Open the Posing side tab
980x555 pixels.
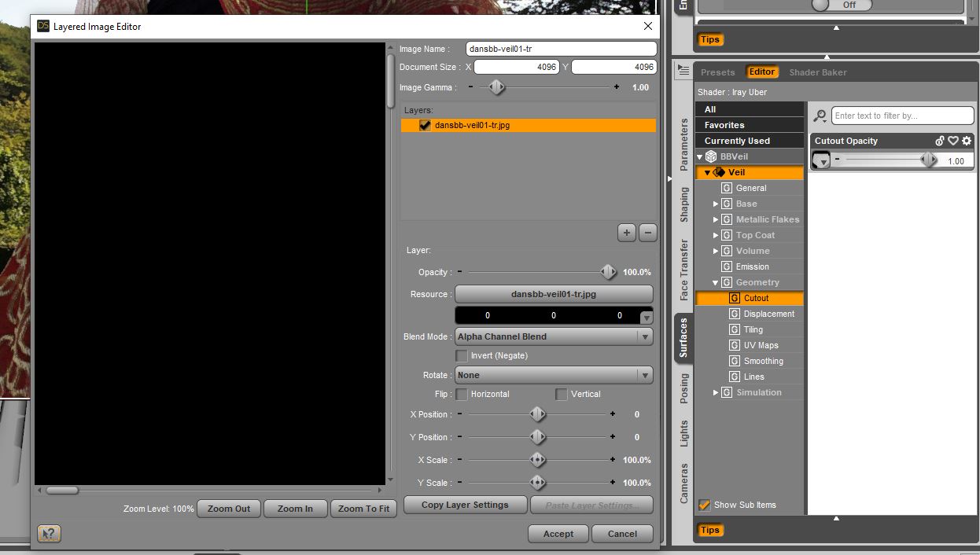click(x=683, y=388)
